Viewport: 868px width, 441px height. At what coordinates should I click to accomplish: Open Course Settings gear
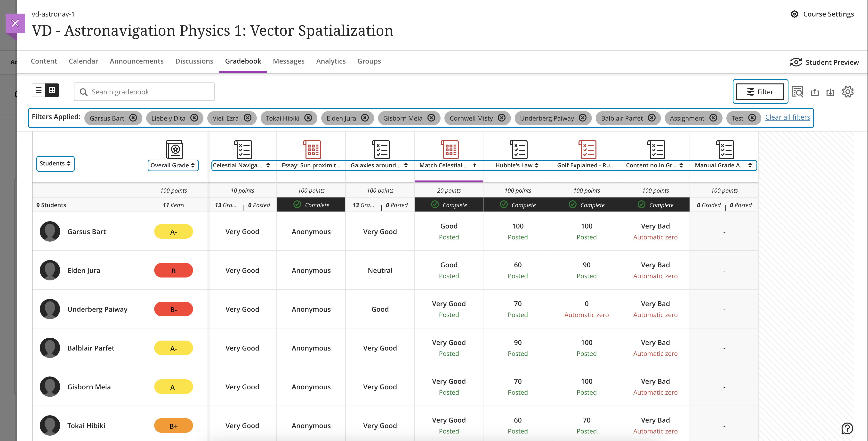pyautogui.click(x=794, y=14)
